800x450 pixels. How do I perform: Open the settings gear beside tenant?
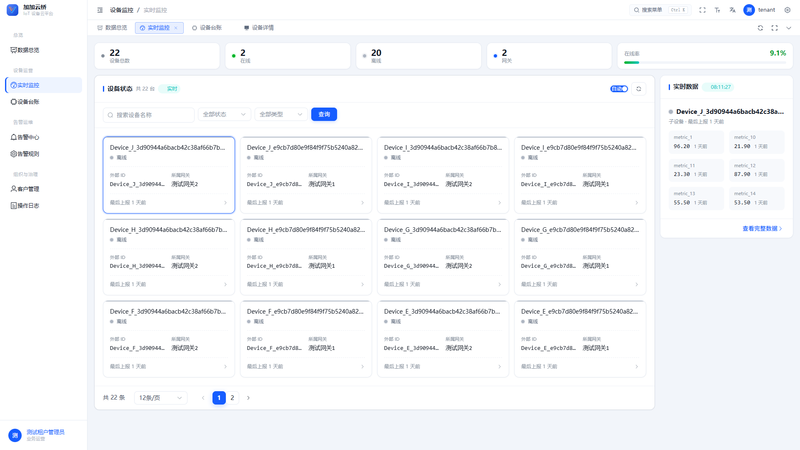(x=787, y=10)
